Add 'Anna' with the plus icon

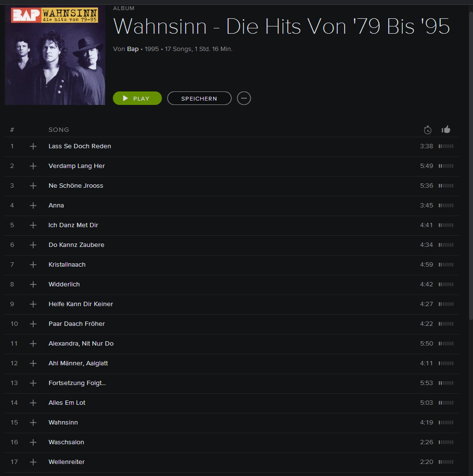(33, 206)
